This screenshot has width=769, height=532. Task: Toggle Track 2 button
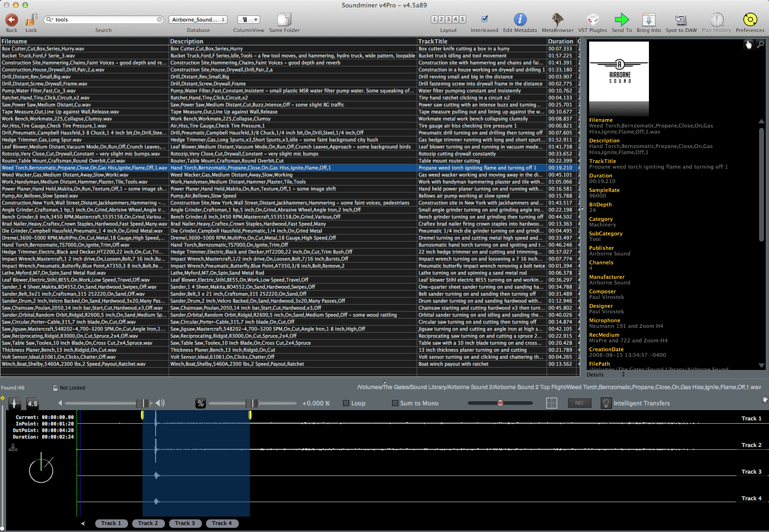pos(148,523)
